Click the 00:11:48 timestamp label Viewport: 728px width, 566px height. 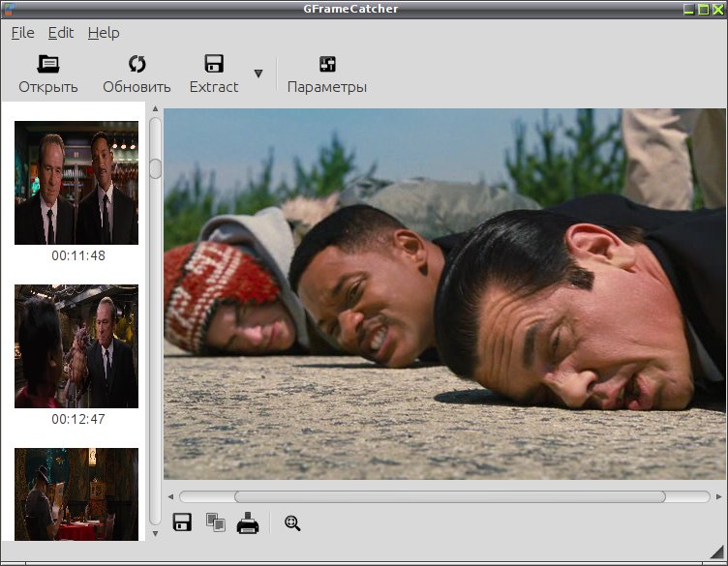pyautogui.click(x=78, y=255)
